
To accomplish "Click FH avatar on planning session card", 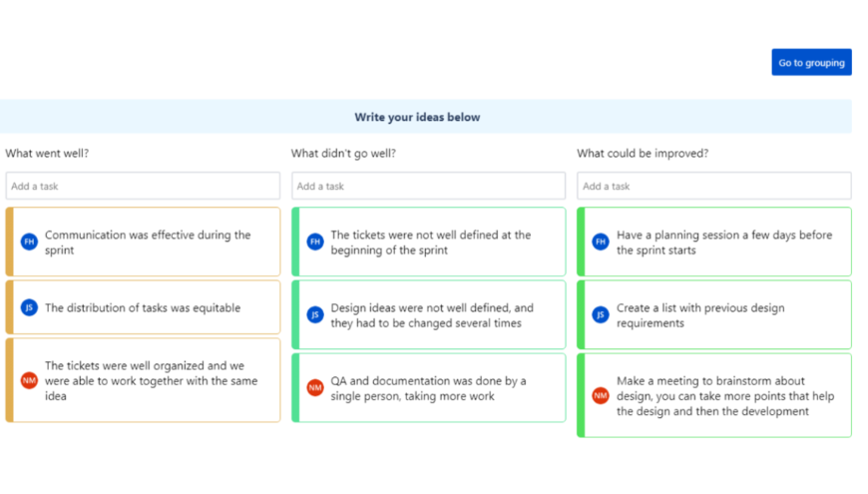I will click(601, 242).
